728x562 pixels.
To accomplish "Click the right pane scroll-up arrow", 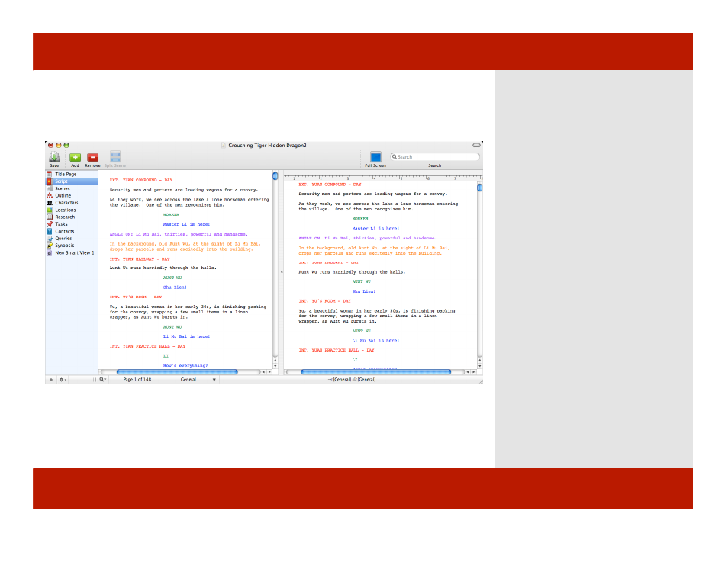I will click(479, 360).
